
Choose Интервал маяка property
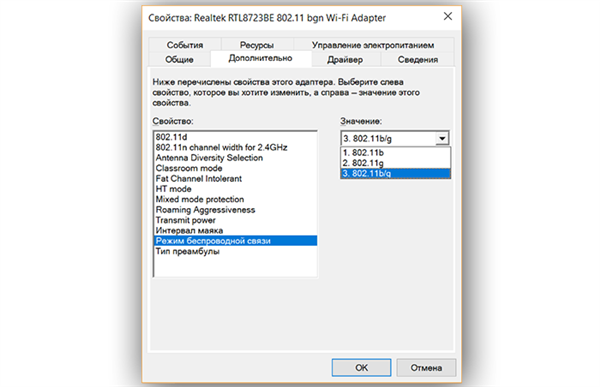click(236, 230)
